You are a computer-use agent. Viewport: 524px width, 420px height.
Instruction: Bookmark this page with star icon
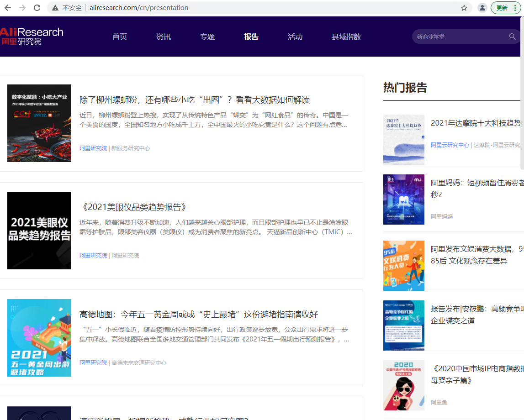pyautogui.click(x=464, y=8)
